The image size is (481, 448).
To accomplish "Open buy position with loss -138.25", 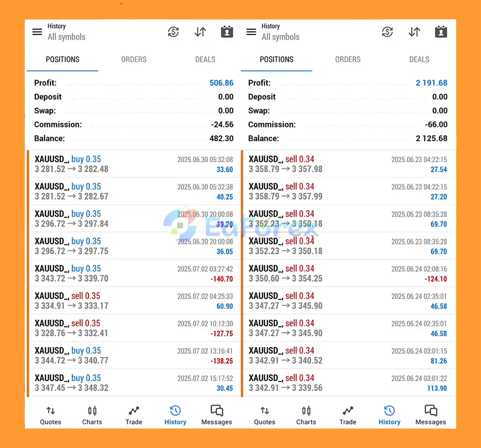I will pos(134,356).
